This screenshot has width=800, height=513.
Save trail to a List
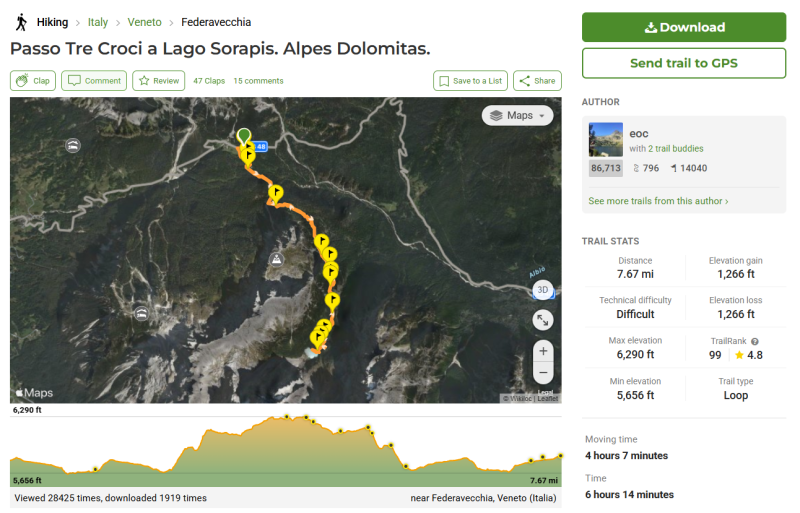coord(470,81)
